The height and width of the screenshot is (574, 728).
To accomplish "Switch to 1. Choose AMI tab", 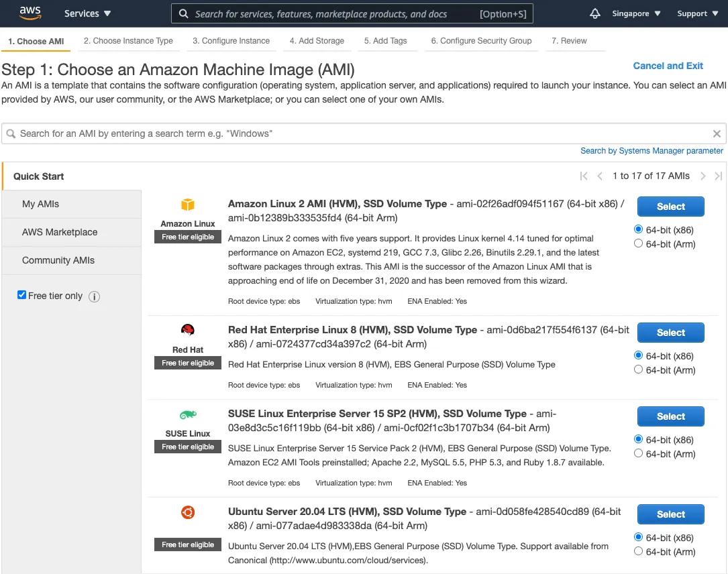I will coord(36,41).
